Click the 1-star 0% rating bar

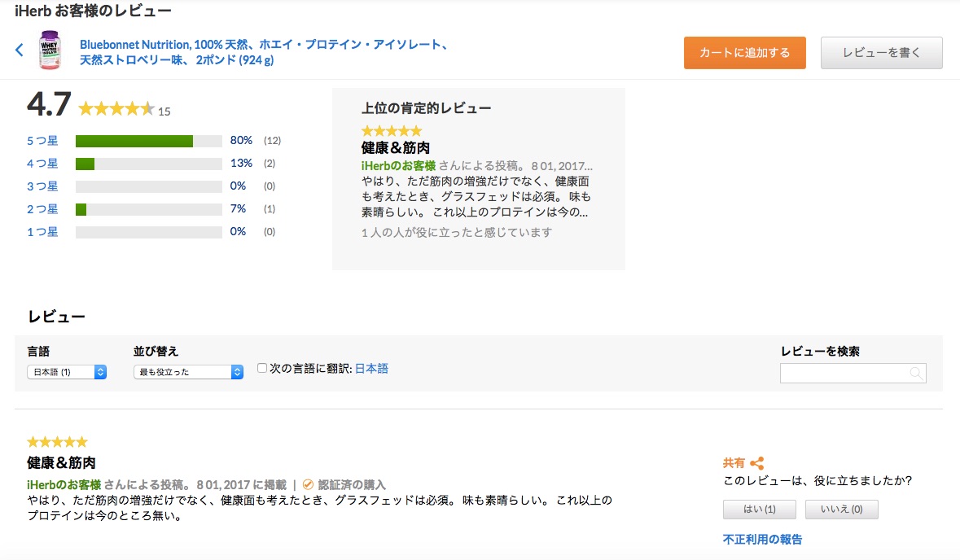[x=149, y=232]
